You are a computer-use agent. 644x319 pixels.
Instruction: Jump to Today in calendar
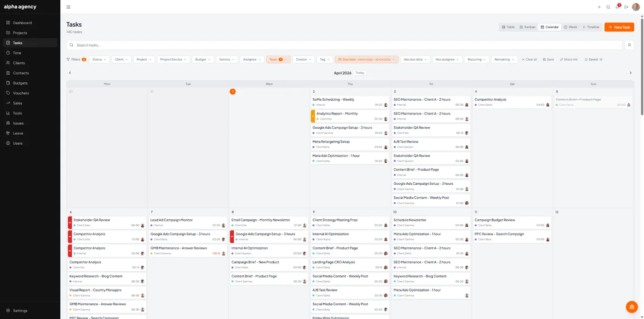[360, 73]
